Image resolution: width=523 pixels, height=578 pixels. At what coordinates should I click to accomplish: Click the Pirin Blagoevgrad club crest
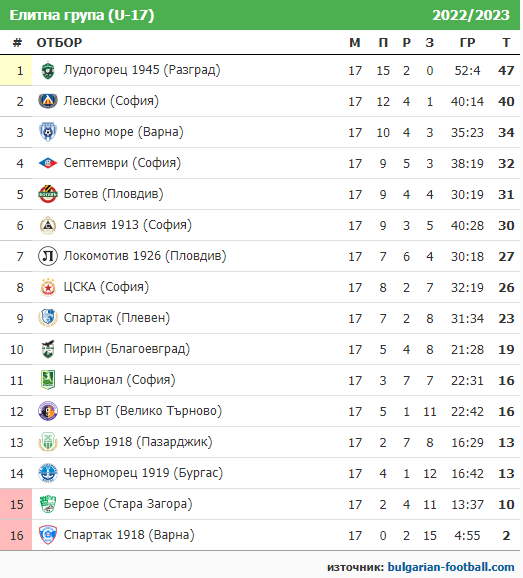[x=48, y=349]
